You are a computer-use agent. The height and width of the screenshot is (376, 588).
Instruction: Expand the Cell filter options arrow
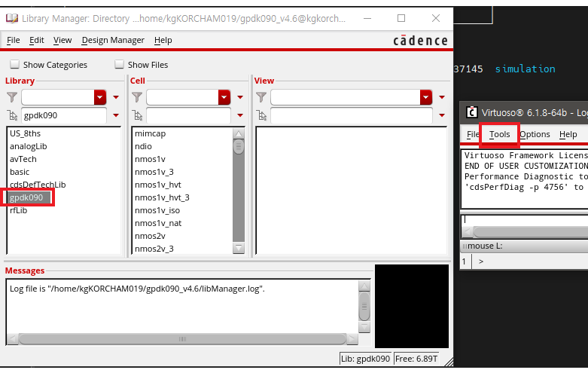[240, 97]
